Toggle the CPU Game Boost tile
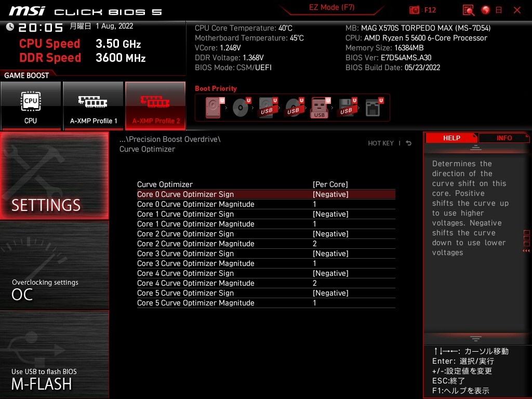 pyautogui.click(x=31, y=106)
